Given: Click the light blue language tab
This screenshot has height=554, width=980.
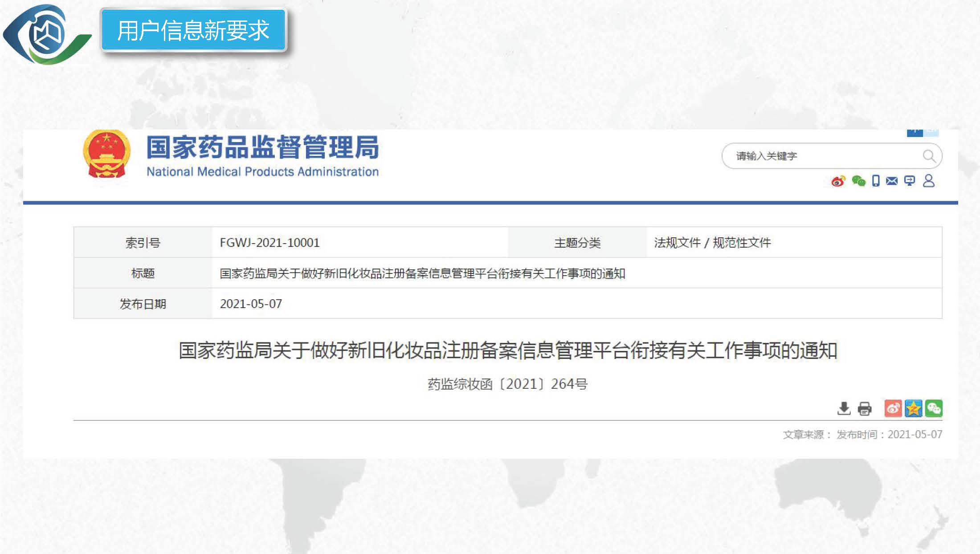Looking at the screenshot, I should click(931, 133).
